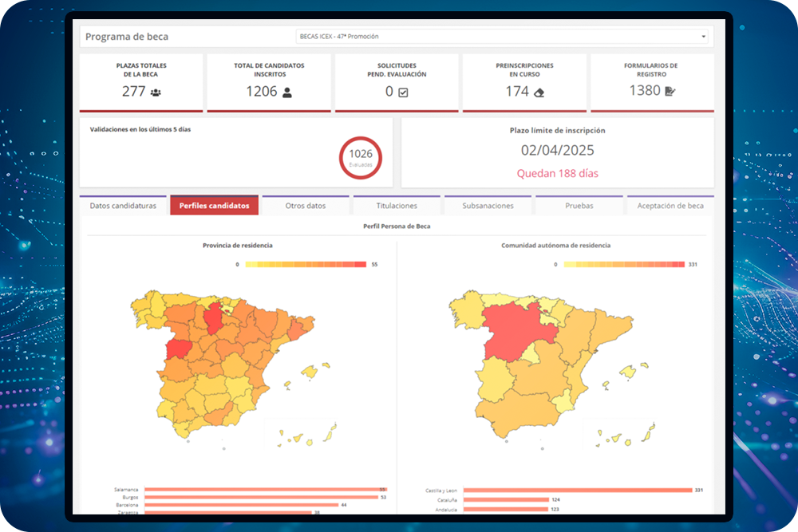
Task: Switch to the Datos candidaturas tab
Action: coord(123,206)
